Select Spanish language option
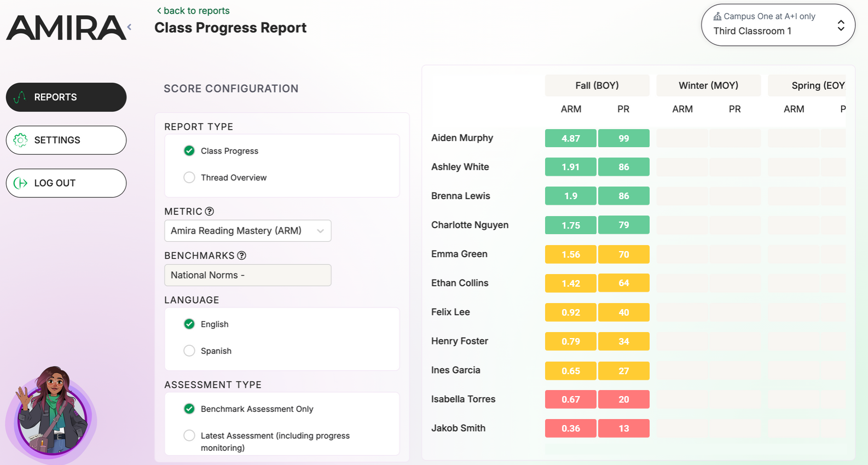 189,351
